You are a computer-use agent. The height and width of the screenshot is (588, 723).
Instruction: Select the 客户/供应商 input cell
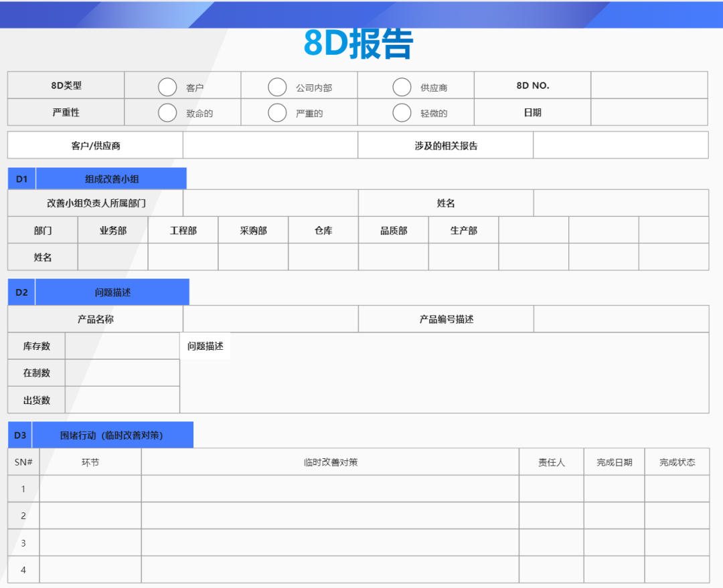[270, 144]
